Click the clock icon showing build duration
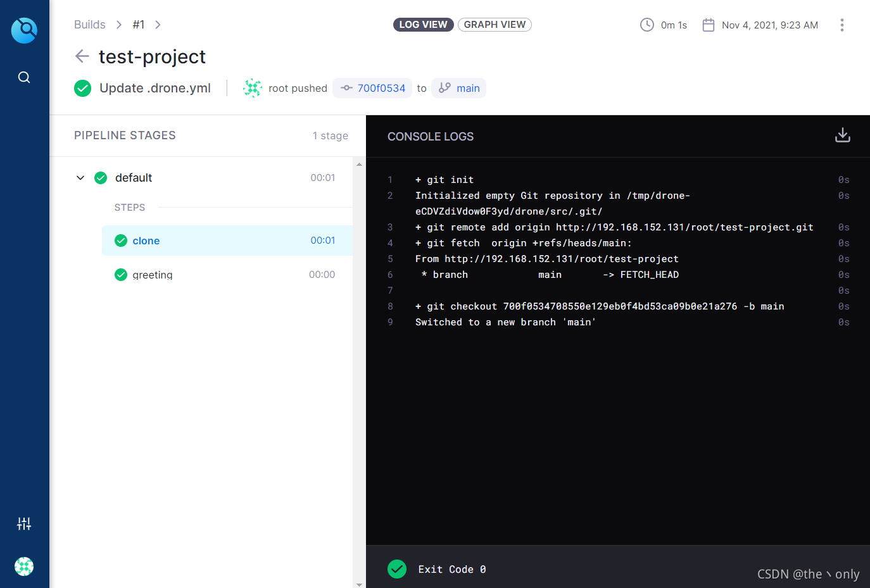The width and height of the screenshot is (870, 588). tap(646, 25)
